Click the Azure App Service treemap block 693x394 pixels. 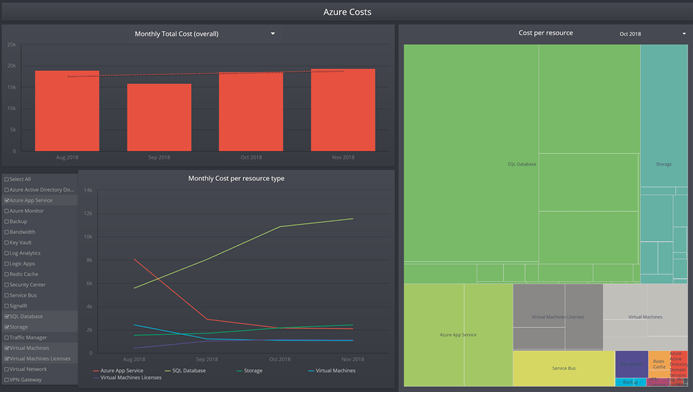tap(458, 335)
